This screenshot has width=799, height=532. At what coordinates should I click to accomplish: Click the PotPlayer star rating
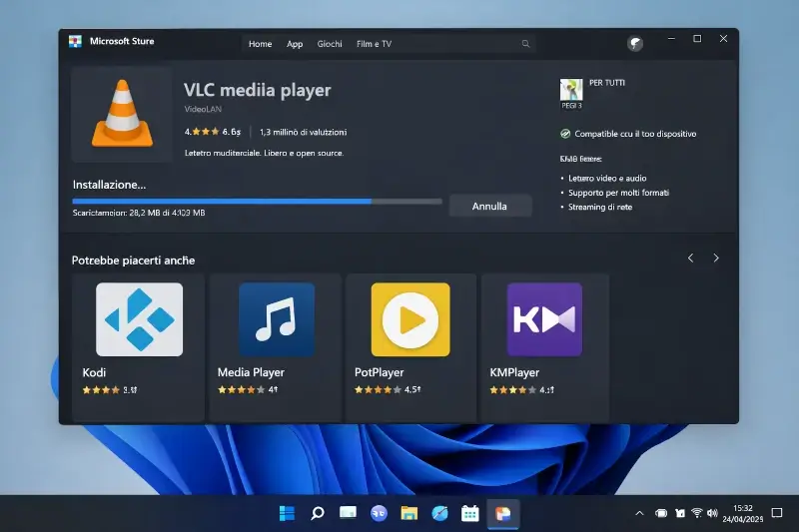(x=388, y=390)
